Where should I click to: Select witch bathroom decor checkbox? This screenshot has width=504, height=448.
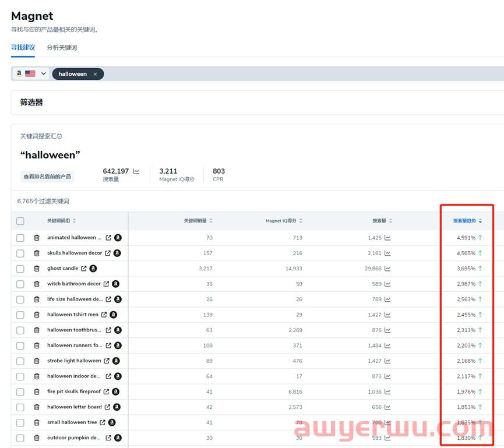(20, 284)
